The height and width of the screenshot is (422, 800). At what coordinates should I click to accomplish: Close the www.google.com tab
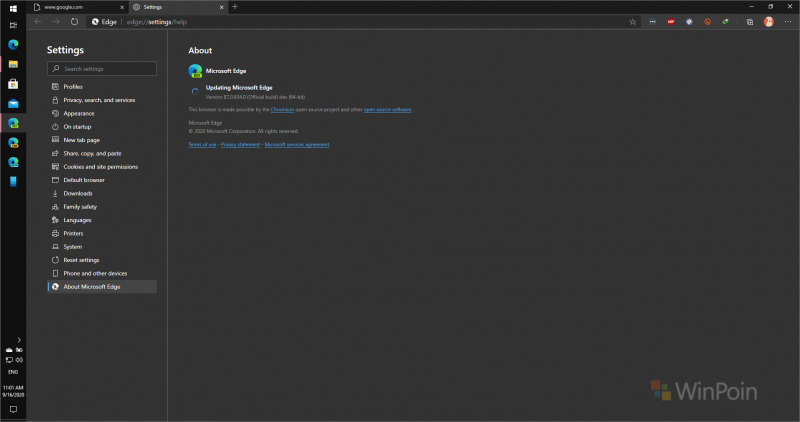122,7
